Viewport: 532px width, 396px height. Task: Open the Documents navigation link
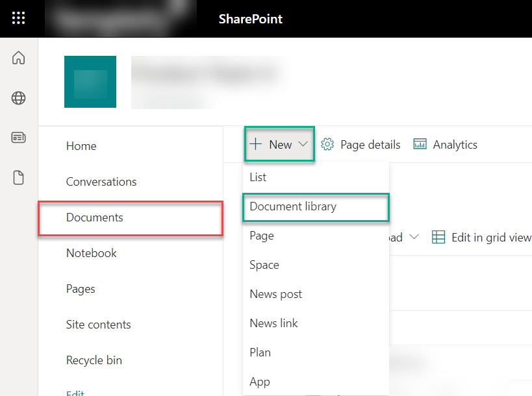[94, 217]
